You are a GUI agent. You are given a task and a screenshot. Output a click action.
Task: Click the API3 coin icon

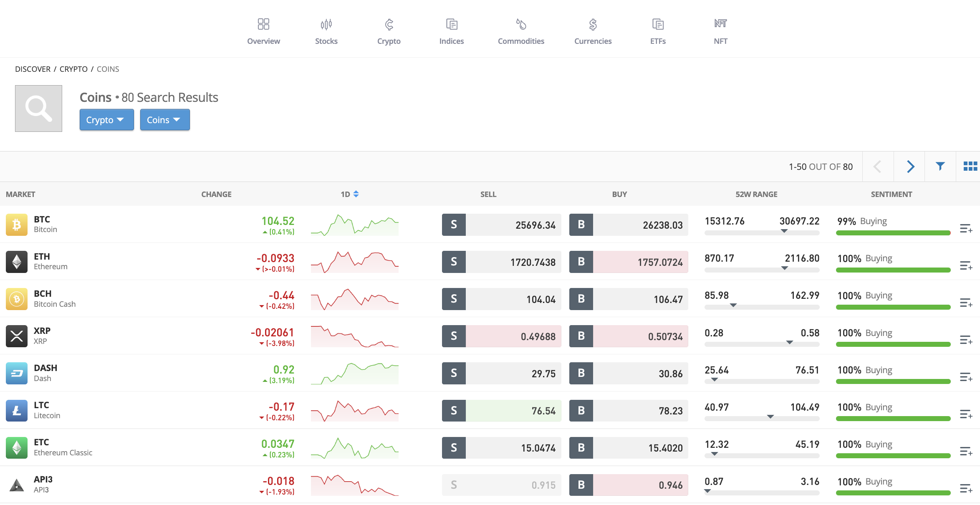coord(17,485)
